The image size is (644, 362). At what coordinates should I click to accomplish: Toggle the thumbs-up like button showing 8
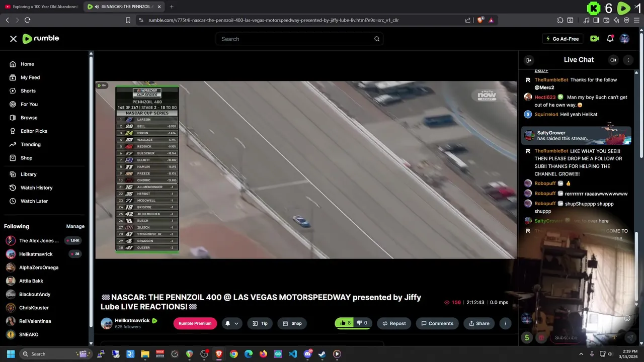click(x=345, y=323)
